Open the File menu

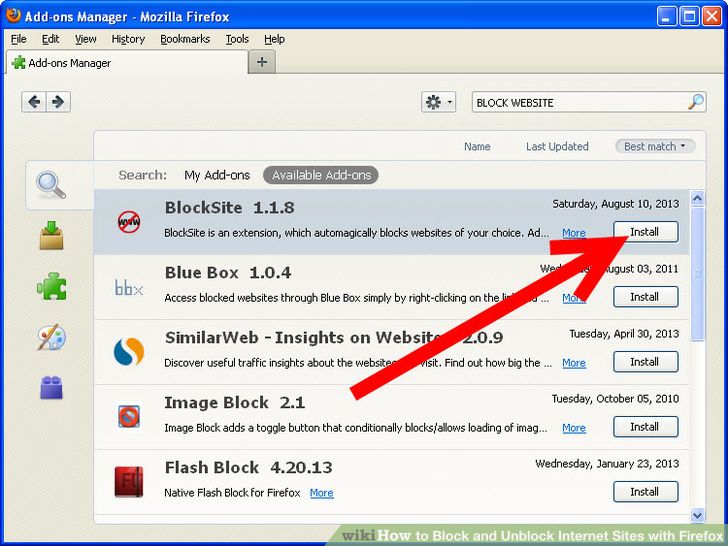[x=19, y=39]
